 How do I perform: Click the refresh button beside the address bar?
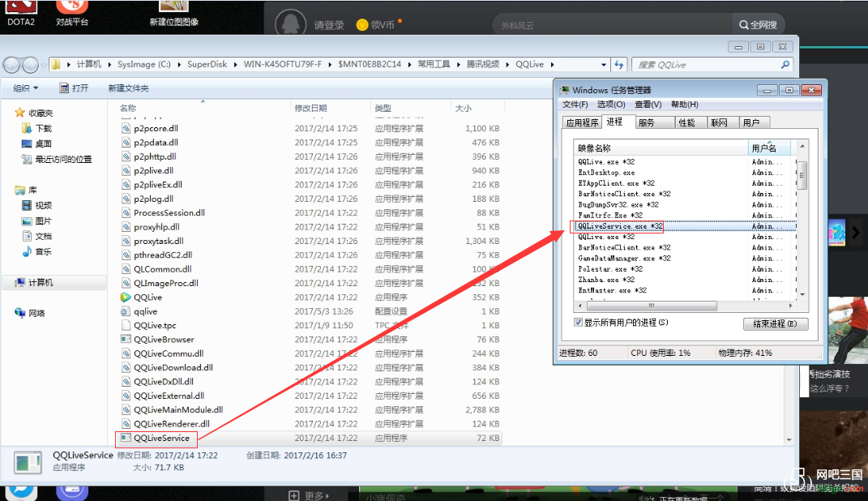pyautogui.click(x=619, y=65)
